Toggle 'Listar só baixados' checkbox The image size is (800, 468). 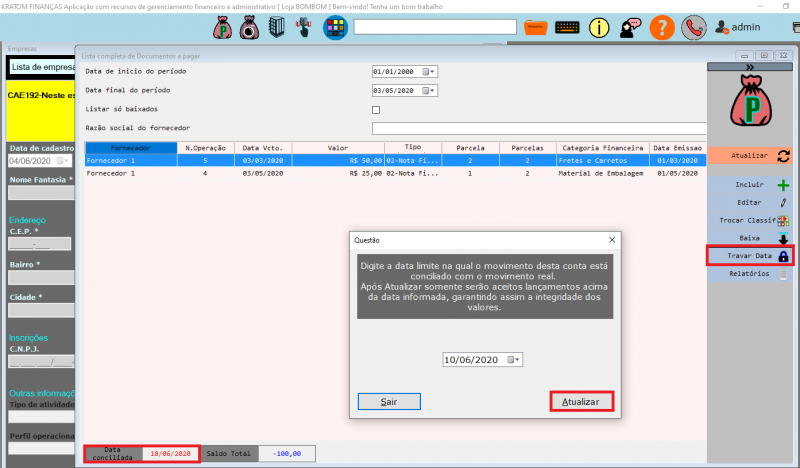pos(376,109)
